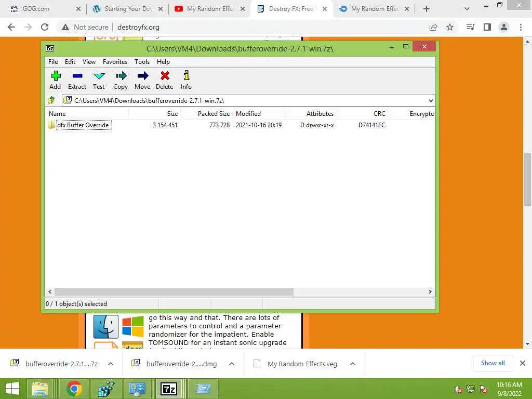Select the dfx Buffer Override folder

click(83, 125)
